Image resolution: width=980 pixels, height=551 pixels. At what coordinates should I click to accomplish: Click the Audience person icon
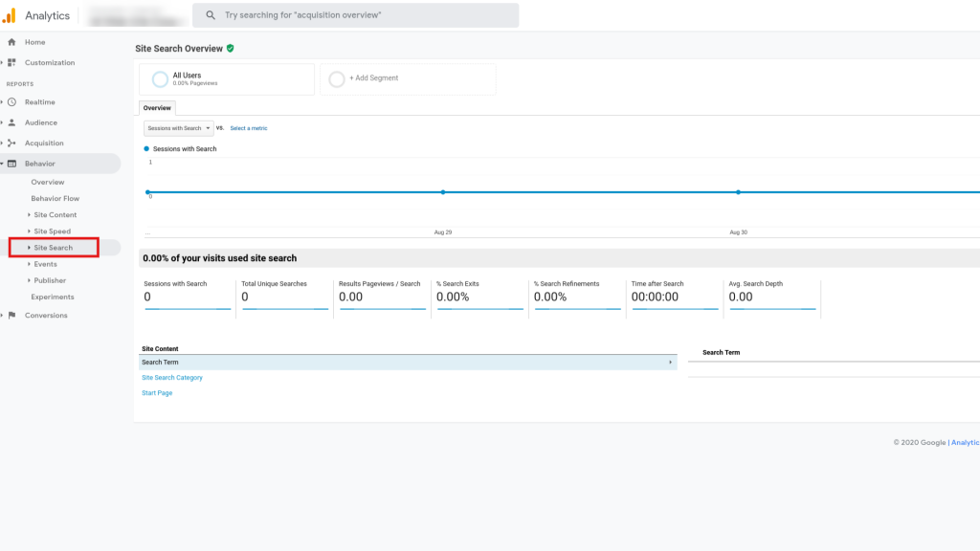click(x=11, y=122)
